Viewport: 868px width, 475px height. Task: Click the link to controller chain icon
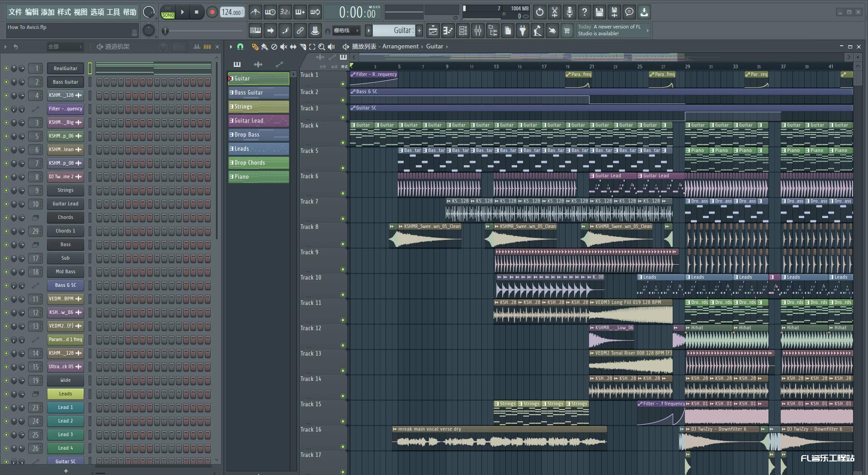point(300,31)
